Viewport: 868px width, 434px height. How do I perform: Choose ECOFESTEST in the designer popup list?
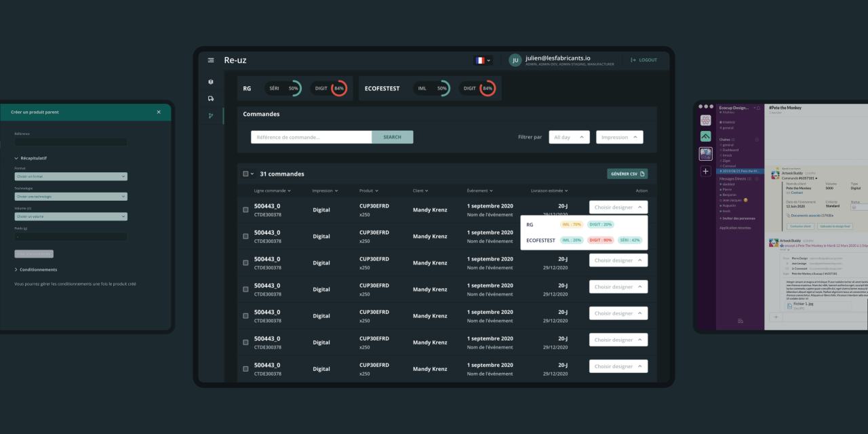click(x=541, y=240)
